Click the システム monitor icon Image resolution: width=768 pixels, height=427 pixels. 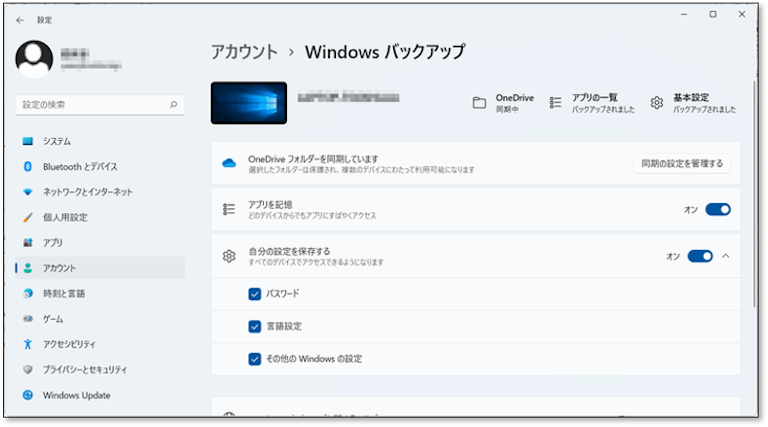click(28, 141)
